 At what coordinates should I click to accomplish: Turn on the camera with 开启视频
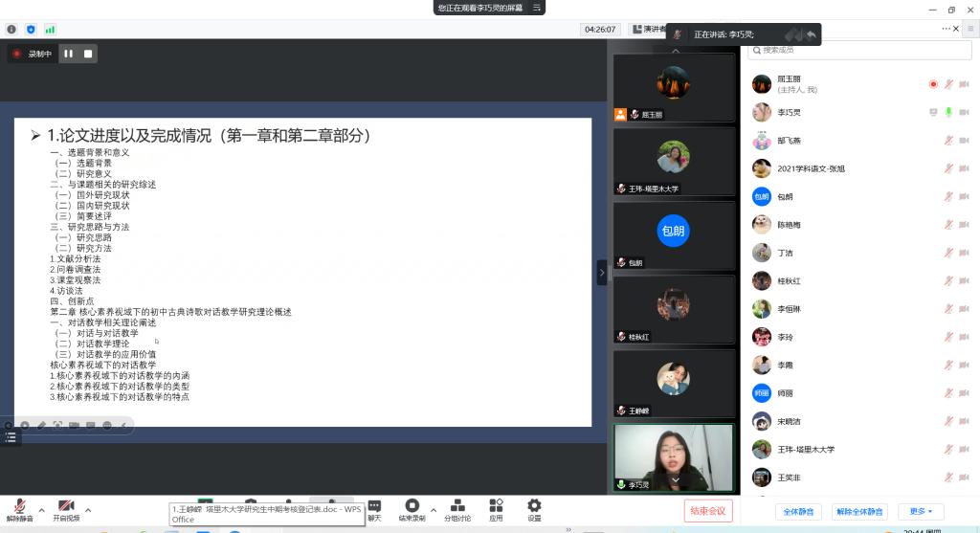coord(66,505)
